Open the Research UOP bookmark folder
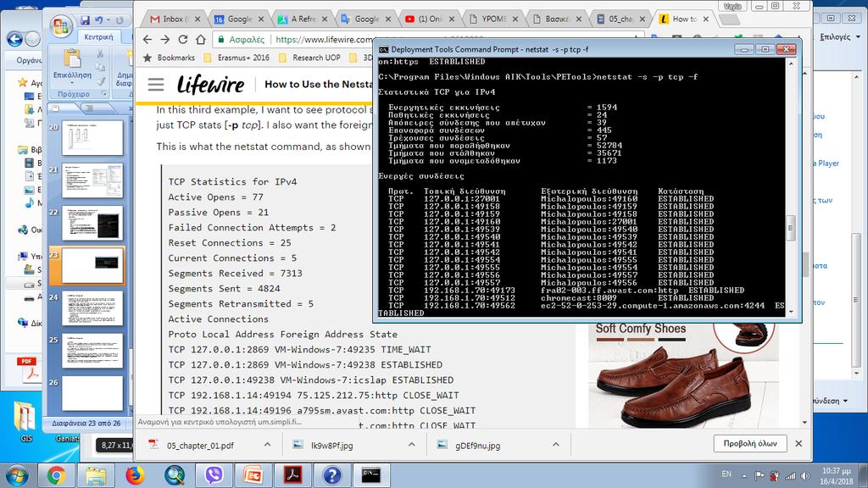 pyautogui.click(x=310, y=58)
